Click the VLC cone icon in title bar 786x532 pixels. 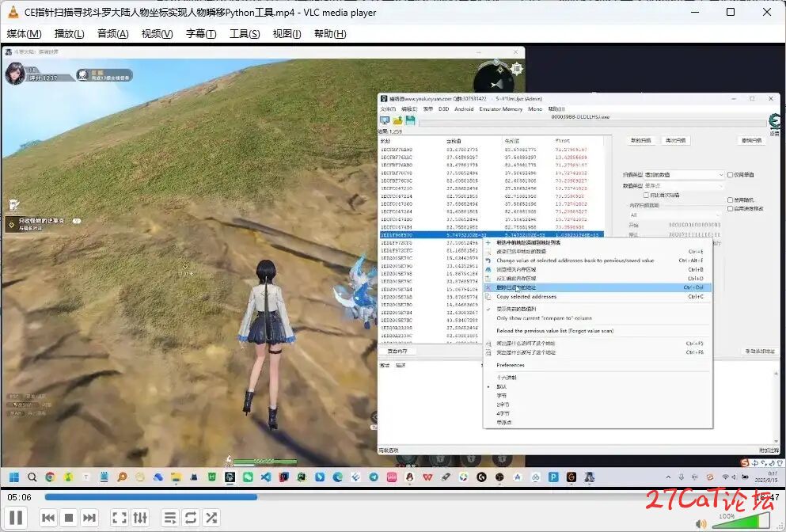[x=13, y=12]
